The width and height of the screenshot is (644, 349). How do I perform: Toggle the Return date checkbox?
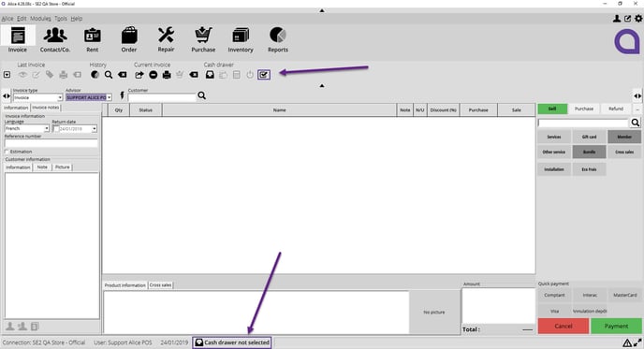point(56,129)
